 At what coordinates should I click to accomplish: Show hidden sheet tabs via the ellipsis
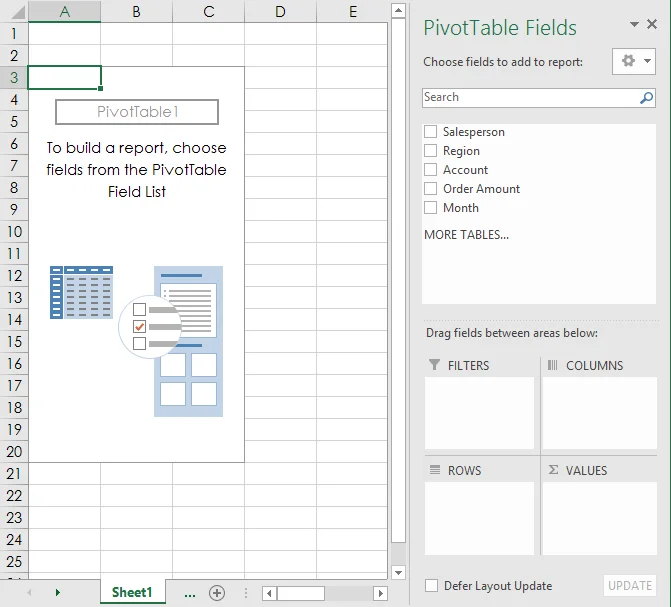click(190, 594)
